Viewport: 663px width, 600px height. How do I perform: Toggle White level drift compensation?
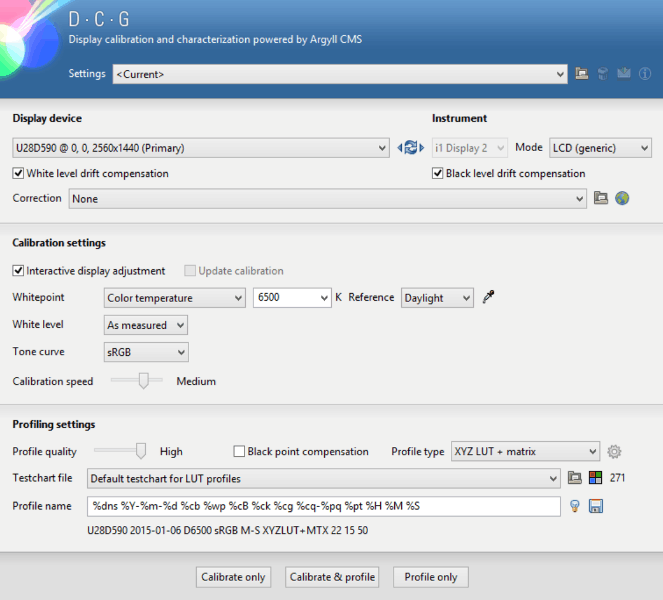coord(90,173)
